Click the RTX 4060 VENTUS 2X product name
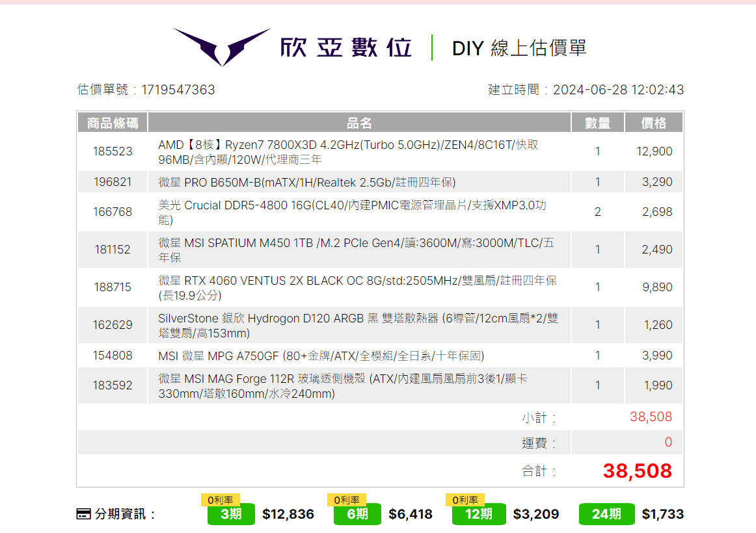Image resolution: width=756 pixels, height=533 pixels. coord(357,287)
